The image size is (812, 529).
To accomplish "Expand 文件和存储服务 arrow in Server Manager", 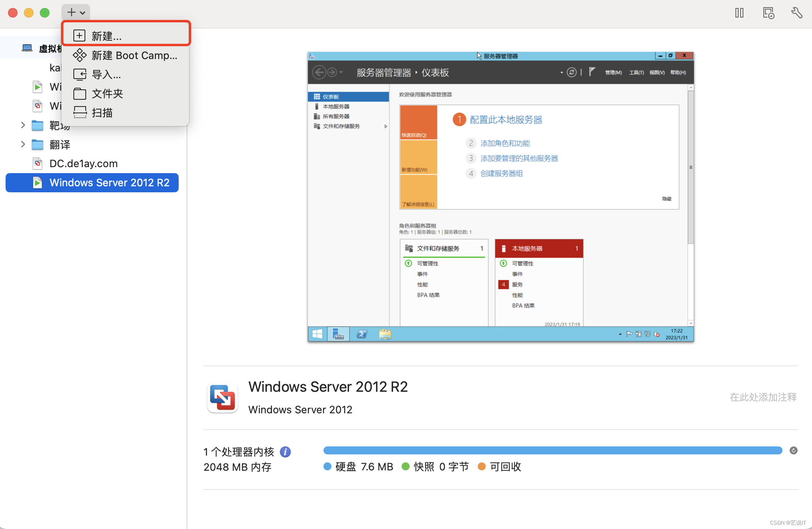I will coord(386,126).
